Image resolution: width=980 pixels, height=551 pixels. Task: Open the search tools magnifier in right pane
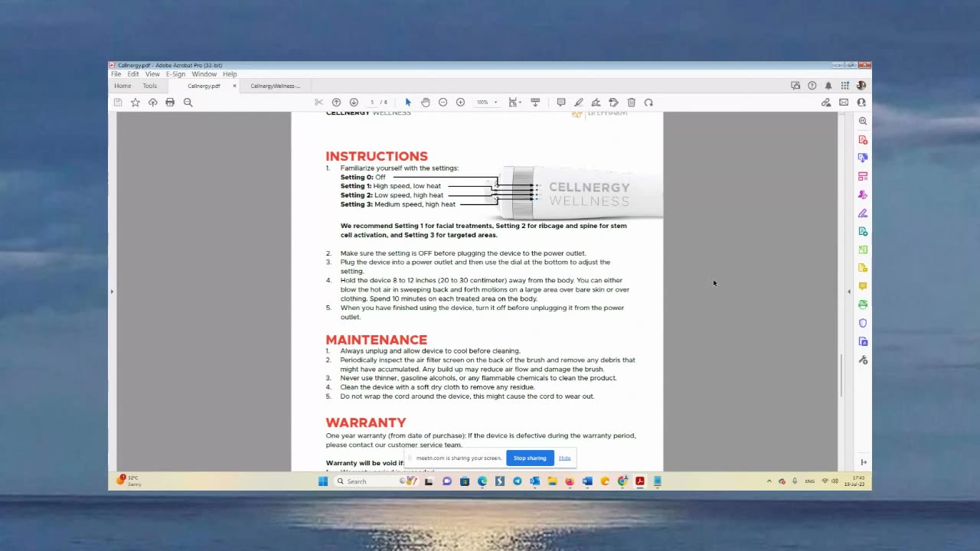(x=863, y=121)
